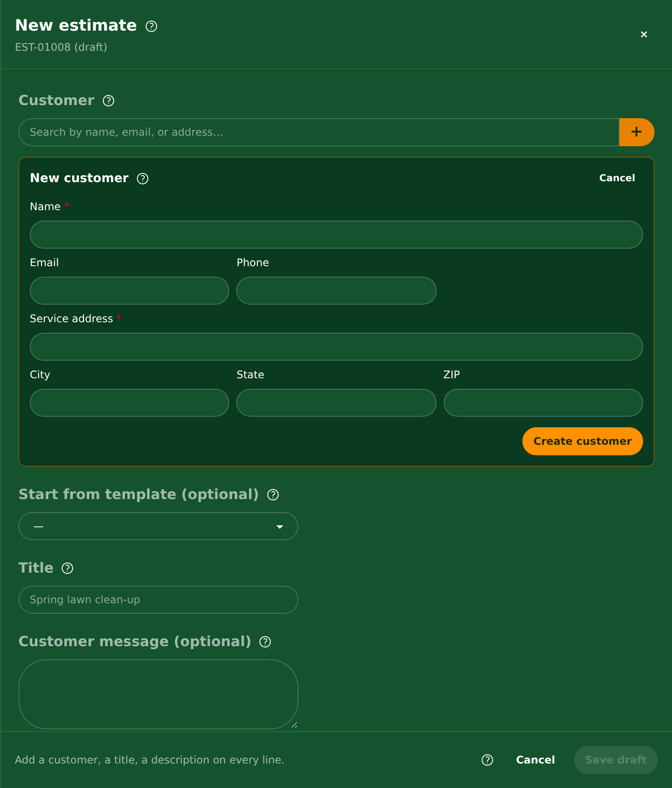
Task: Cancel the New customer form
Action: pos(617,178)
